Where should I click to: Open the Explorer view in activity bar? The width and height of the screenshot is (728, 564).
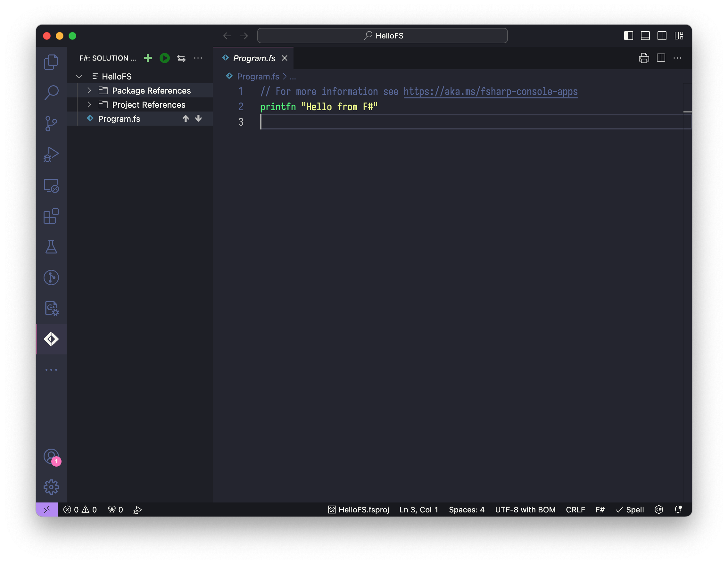pos(51,62)
